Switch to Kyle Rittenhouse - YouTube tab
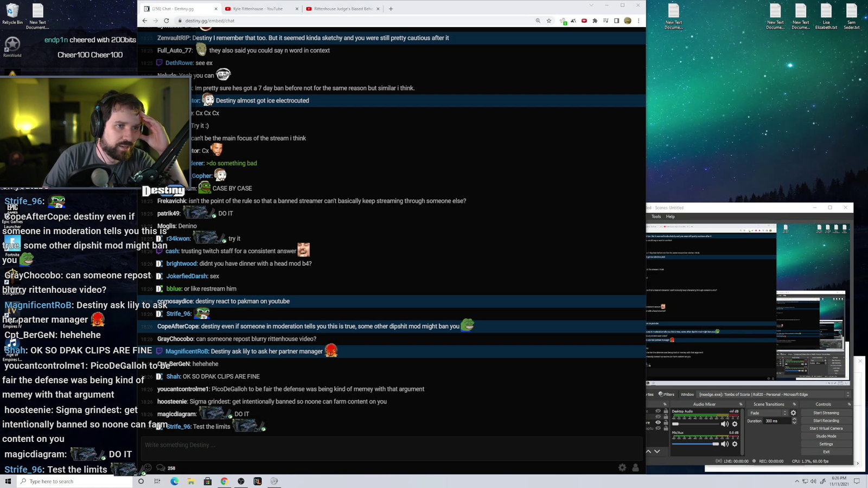Screen dimensions: 868x488 pos(260,9)
